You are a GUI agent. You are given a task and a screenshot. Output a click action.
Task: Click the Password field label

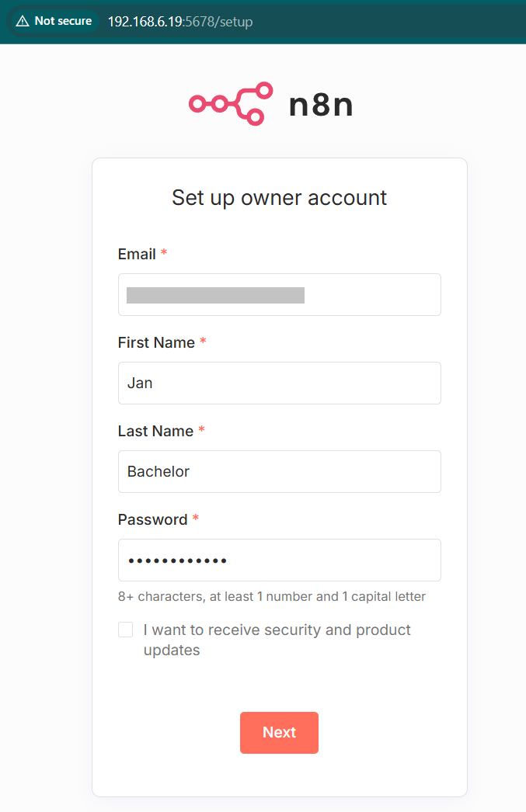click(x=152, y=519)
